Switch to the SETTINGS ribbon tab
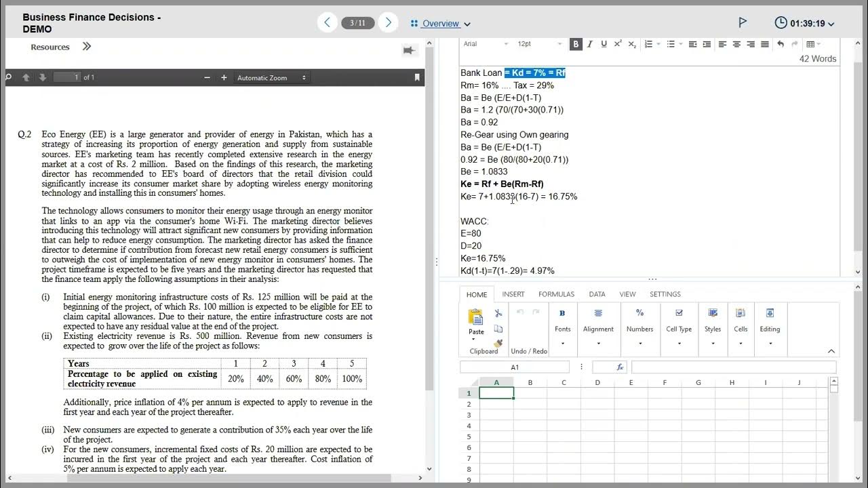 [665, 294]
